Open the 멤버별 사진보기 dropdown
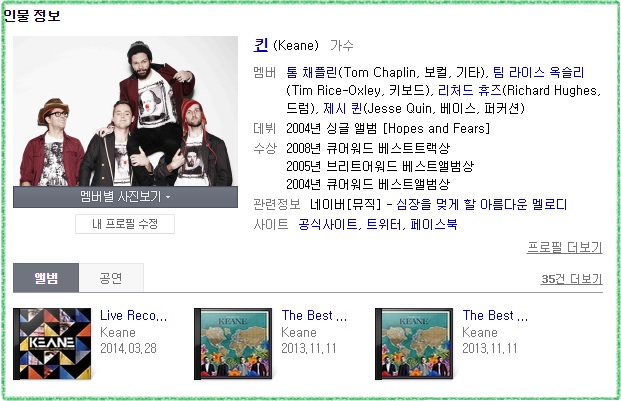 (125, 197)
